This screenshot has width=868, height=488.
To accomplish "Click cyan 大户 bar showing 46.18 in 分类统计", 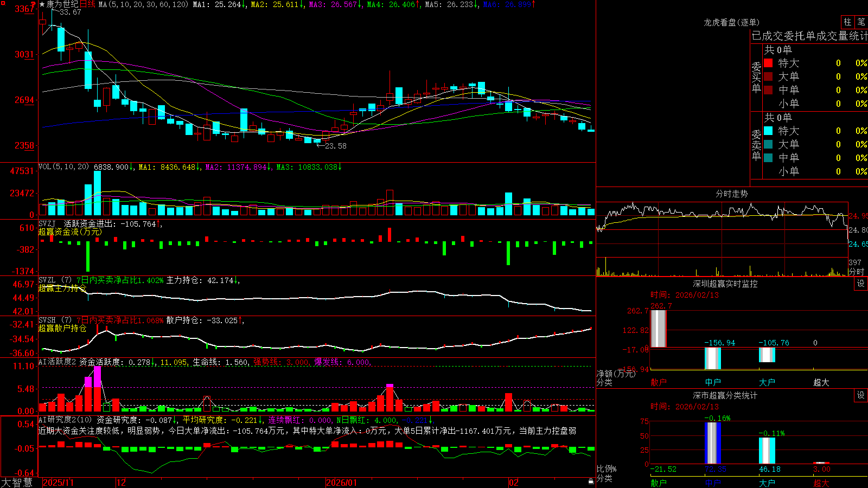I will (x=767, y=451).
